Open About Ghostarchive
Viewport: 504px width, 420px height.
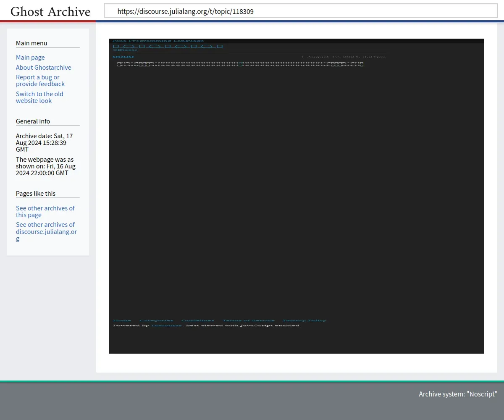(x=44, y=67)
